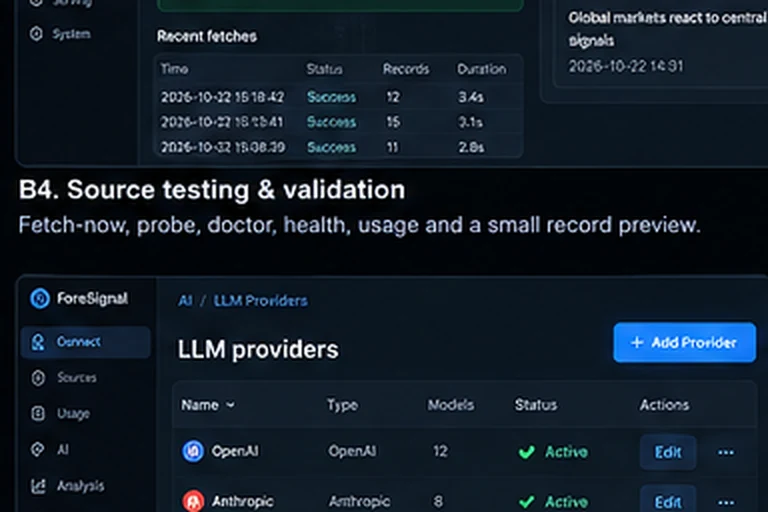Open Usage in the sidebar
The height and width of the screenshot is (512, 768).
73,414
